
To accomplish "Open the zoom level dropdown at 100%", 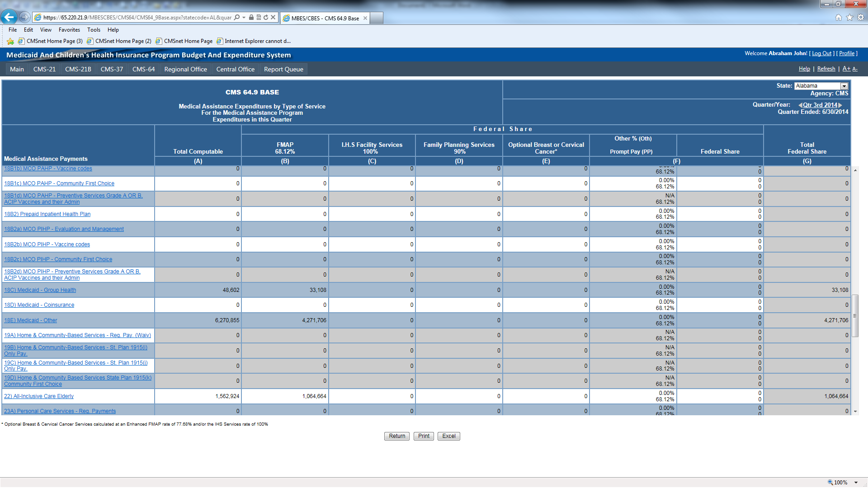I will pyautogui.click(x=856, y=483).
